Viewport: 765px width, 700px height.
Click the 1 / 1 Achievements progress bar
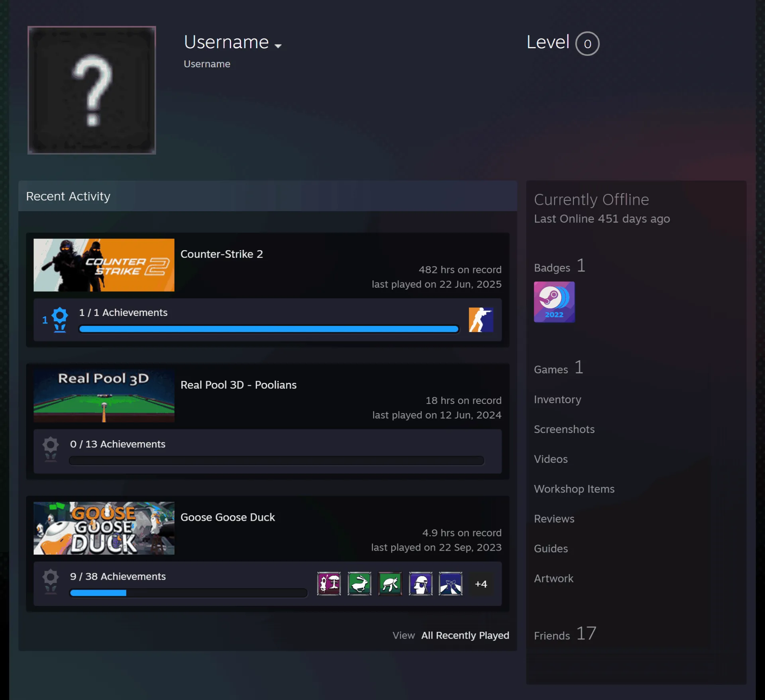269,329
